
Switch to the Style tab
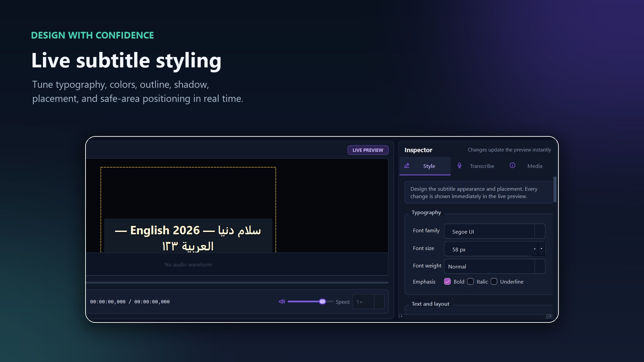(425, 166)
